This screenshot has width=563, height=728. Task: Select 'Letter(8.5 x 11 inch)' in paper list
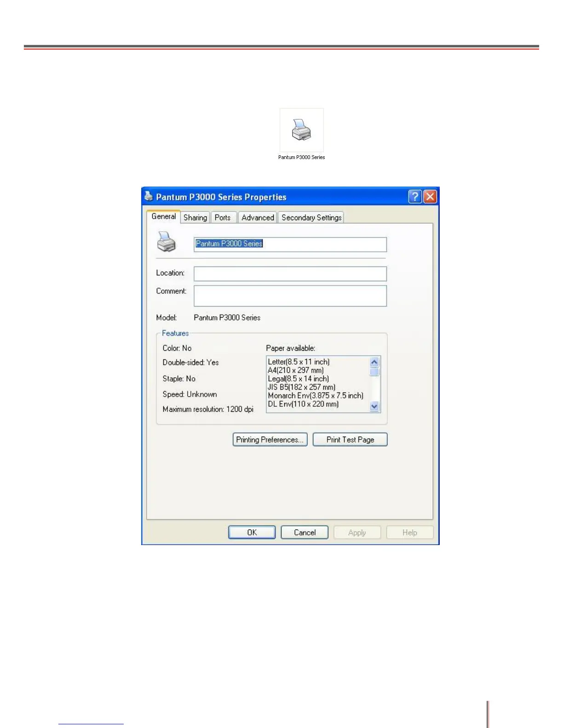(299, 362)
